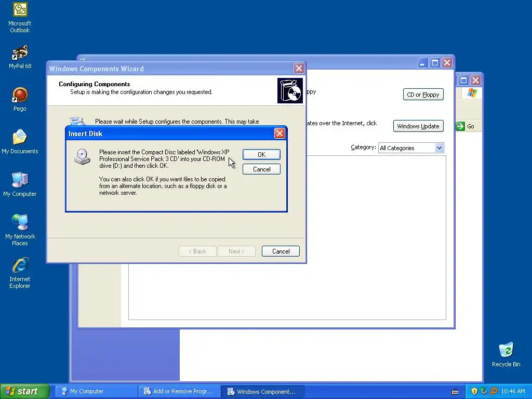Open Internet Explorer desktop icon

[x=20, y=273]
